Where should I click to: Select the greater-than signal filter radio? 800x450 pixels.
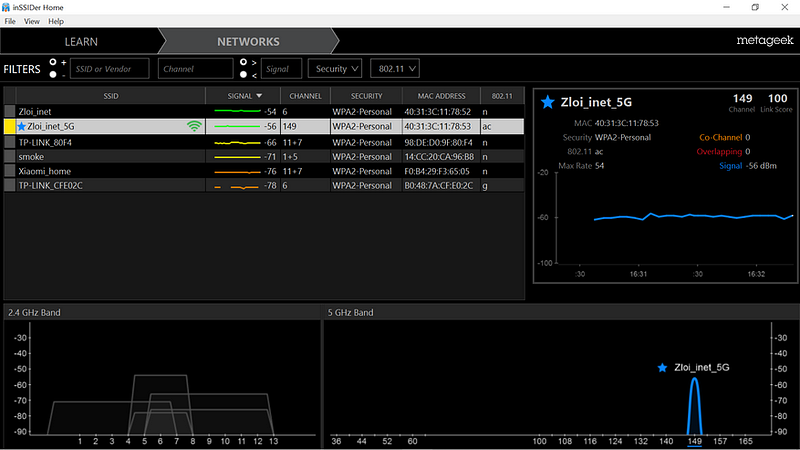pyautogui.click(x=243, y=62)
